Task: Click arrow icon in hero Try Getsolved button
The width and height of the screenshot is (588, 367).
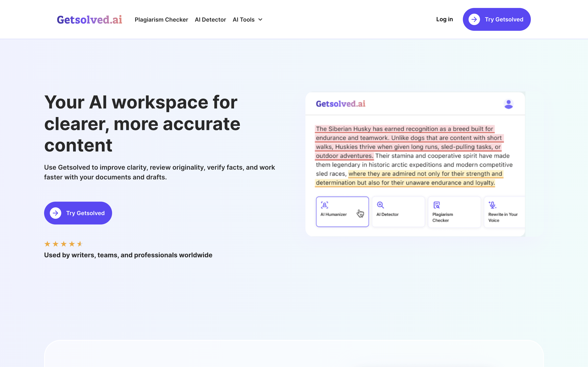Action: [x=56, y=213]
